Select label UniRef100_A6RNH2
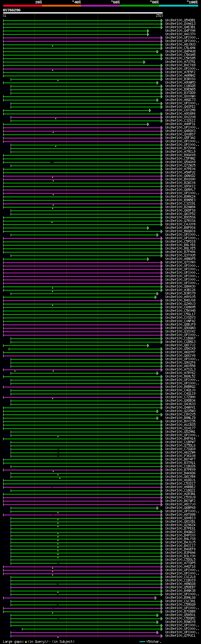The height and width of the screenshot is (644, 201). (x=180, y=76)
